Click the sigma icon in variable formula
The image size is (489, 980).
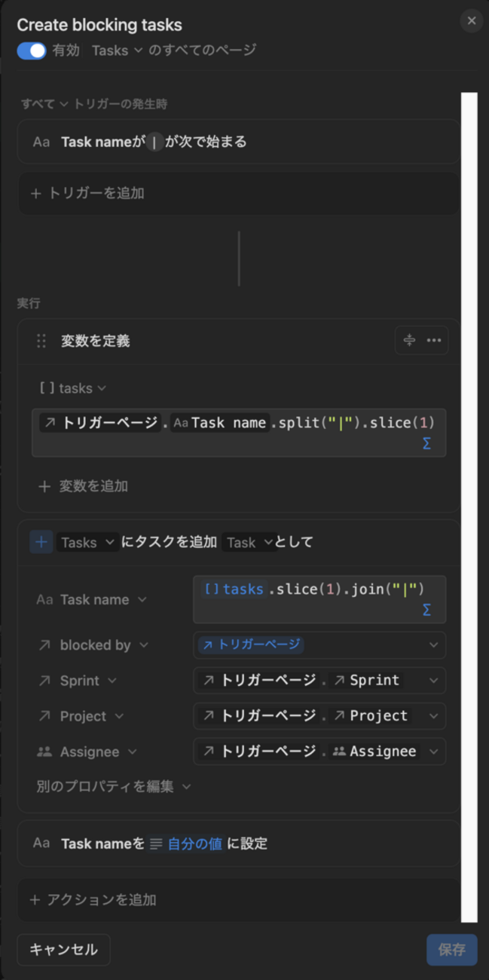click(x=426, y=444)
